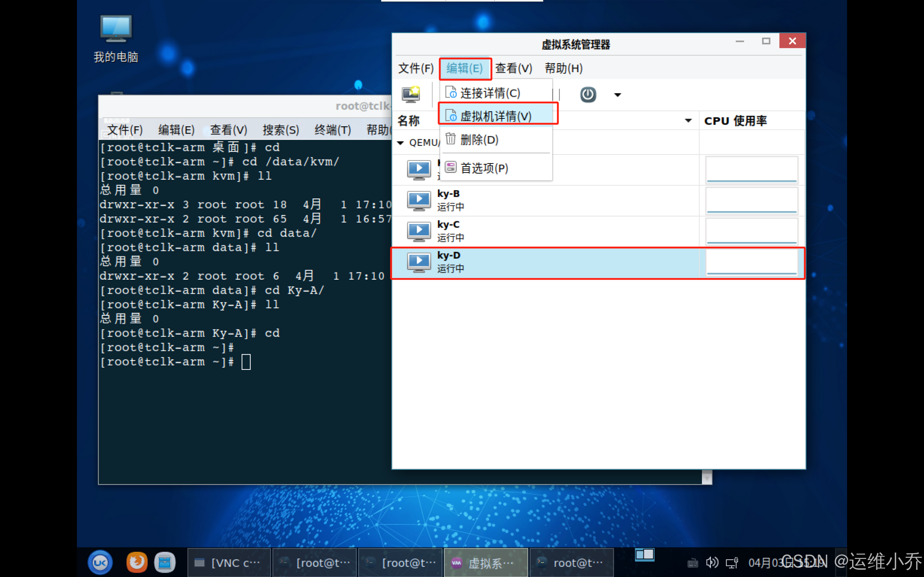Click the UK start menu icon
This screenshot has height=577, width=924.
point(100,562)
